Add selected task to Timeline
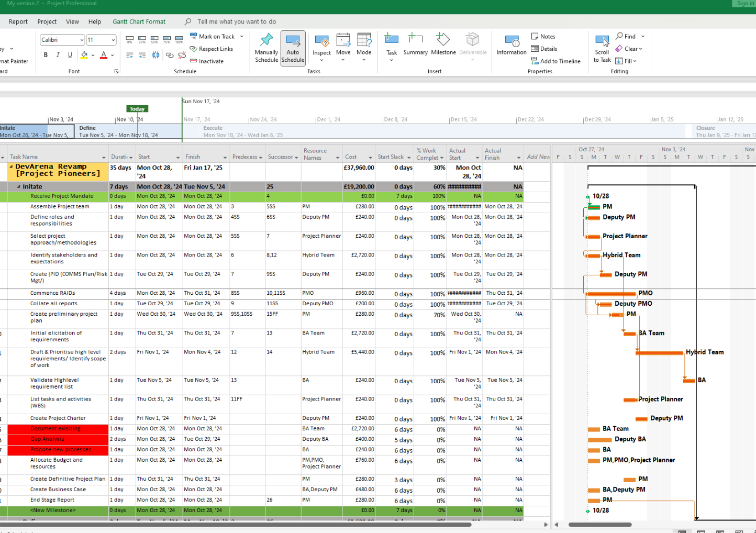The height and width of the screenshot is (533, 756). click(x=556, y=61)
